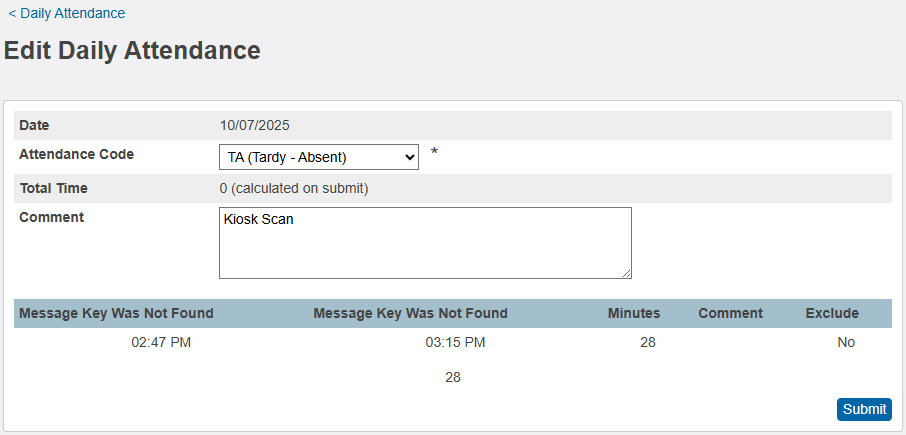906x435 pixels.
Task: Click the Date field label
Action: (34, 126)
